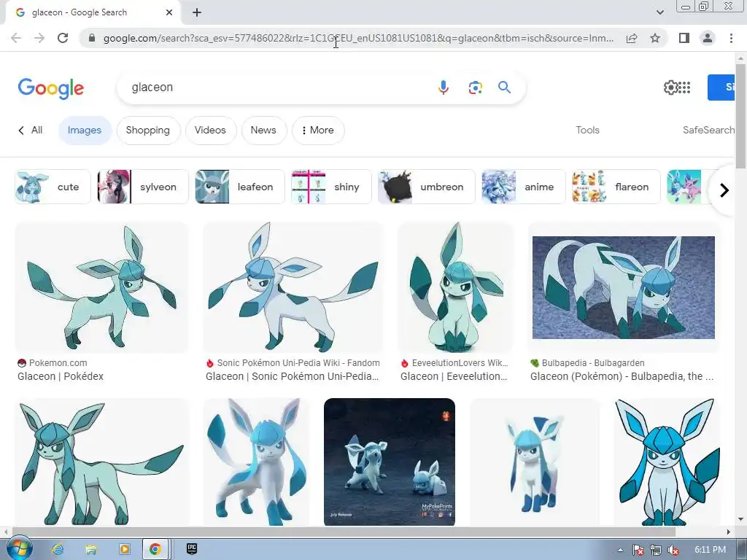Viewport: 747px width, 560px height.
Task: Open new tab with plus icon
Action: click(x=197, y=13)
